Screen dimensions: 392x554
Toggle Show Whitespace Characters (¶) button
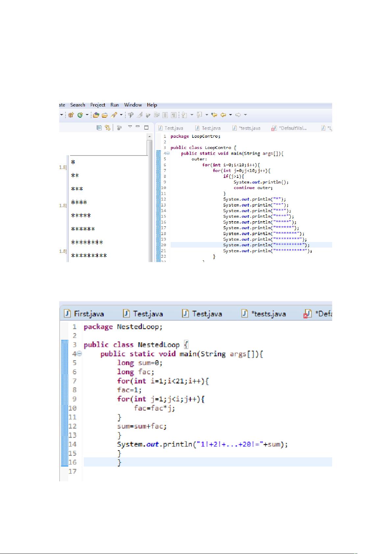(x=173, y=115)
